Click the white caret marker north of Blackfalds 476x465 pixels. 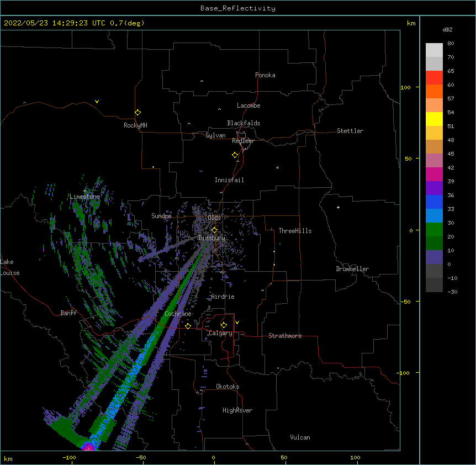coord(219,109)
